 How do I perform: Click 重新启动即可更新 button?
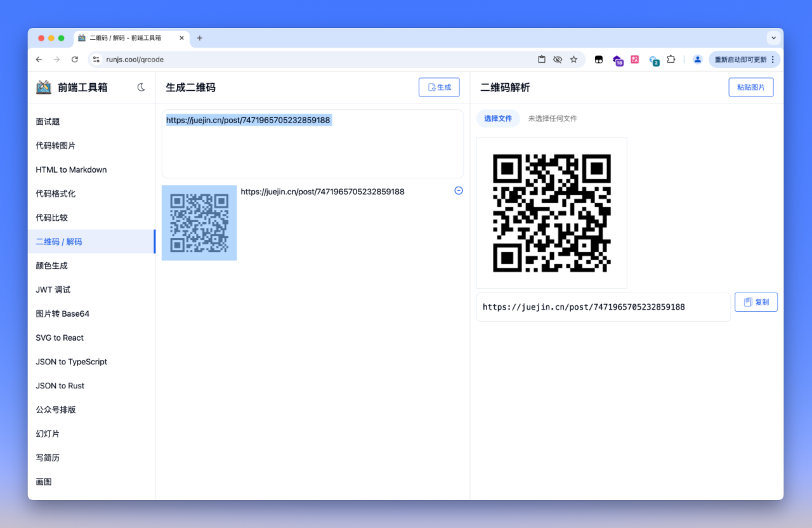tap(740, 60)
